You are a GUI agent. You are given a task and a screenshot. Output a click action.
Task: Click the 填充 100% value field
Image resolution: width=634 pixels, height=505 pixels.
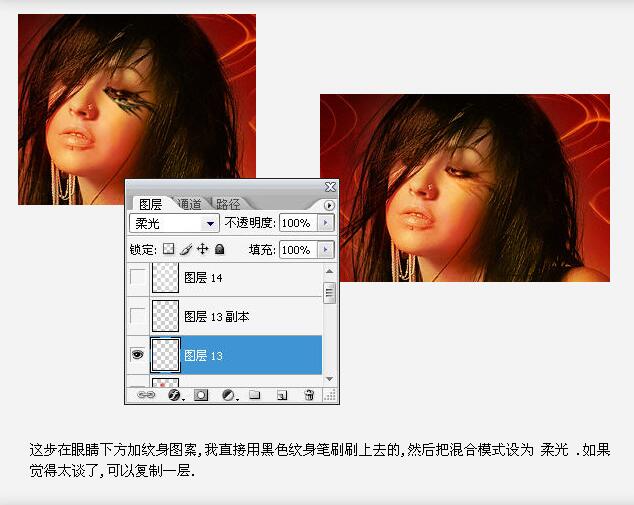click(x=299, y=249)
